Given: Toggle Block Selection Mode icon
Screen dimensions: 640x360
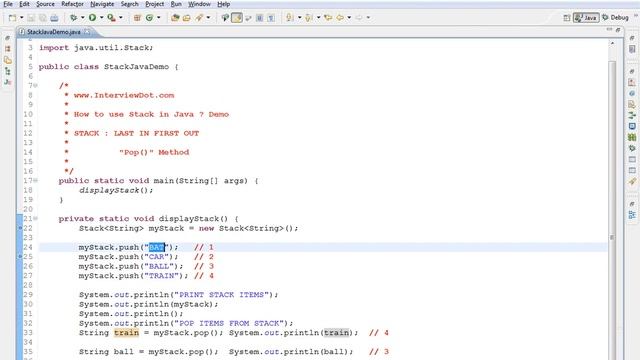Looking at the screenshot, I should [x=259, y=18].
